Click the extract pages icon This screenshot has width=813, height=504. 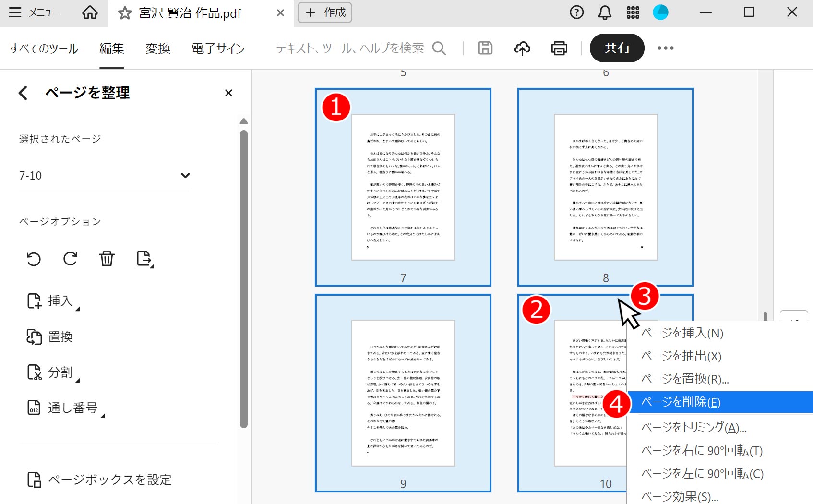[144, 259]
